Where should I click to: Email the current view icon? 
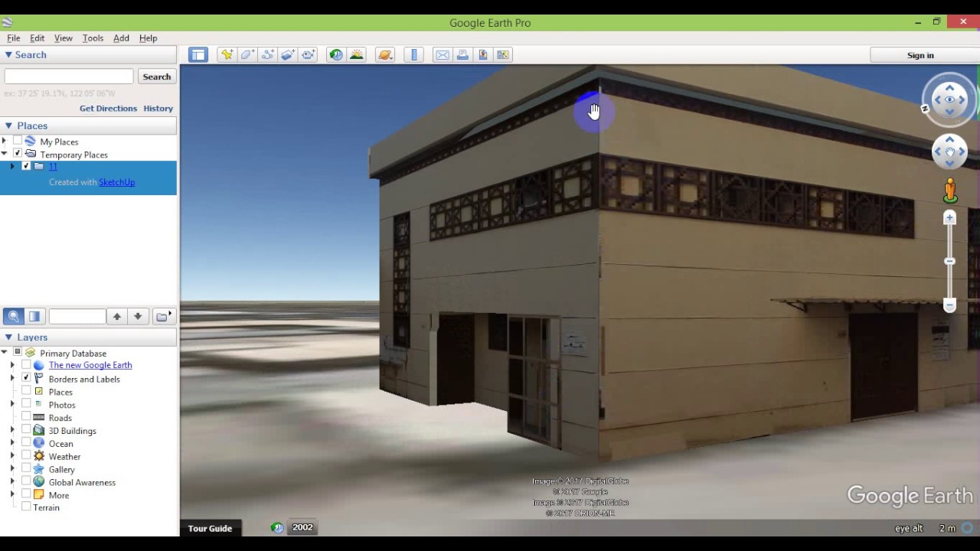pyautogui.click(x=443, y=54)
